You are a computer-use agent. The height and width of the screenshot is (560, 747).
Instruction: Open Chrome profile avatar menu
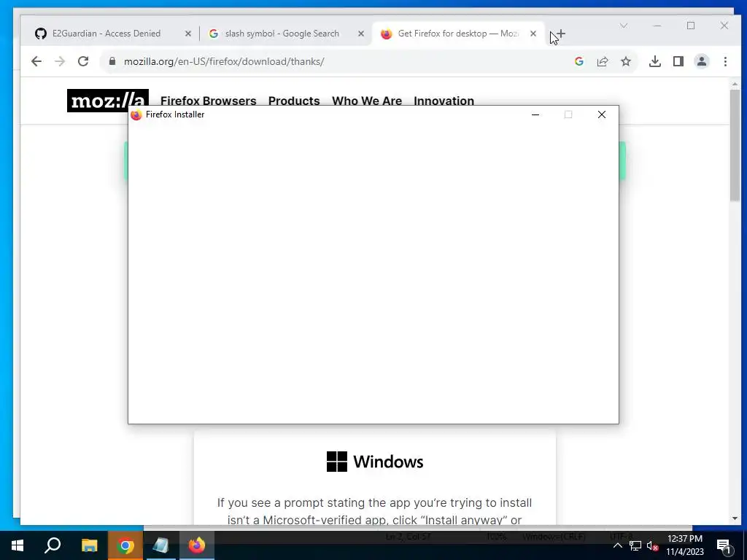(701, 61)
